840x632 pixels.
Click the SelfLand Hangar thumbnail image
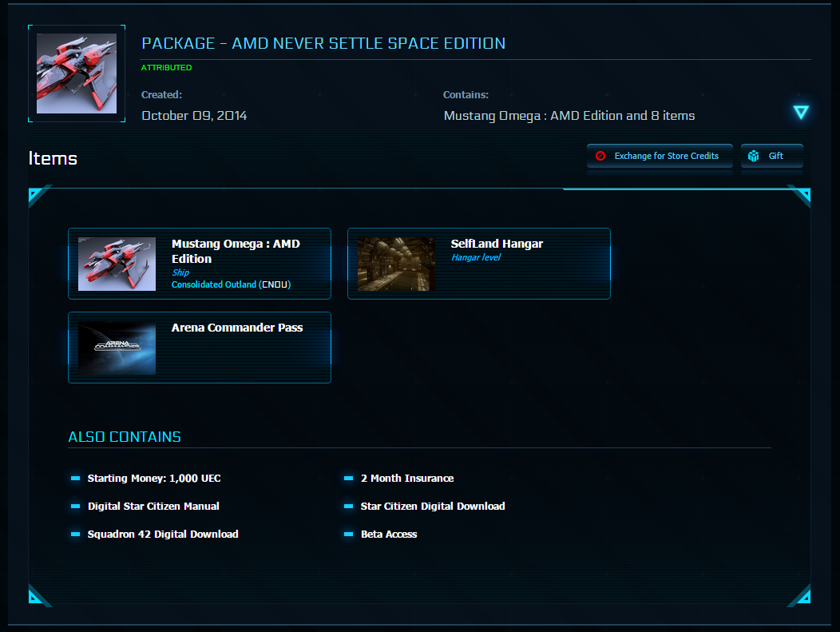(x=396, y=264)
